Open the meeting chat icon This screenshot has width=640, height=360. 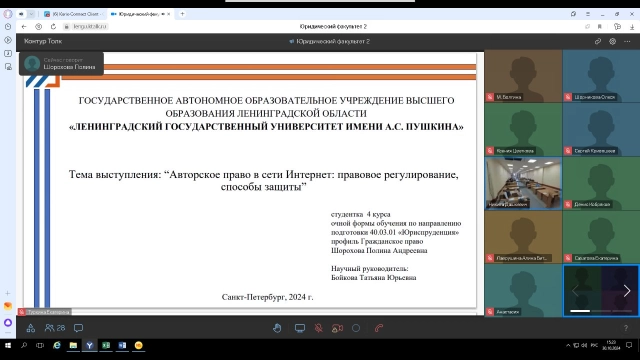pos(78,328)
